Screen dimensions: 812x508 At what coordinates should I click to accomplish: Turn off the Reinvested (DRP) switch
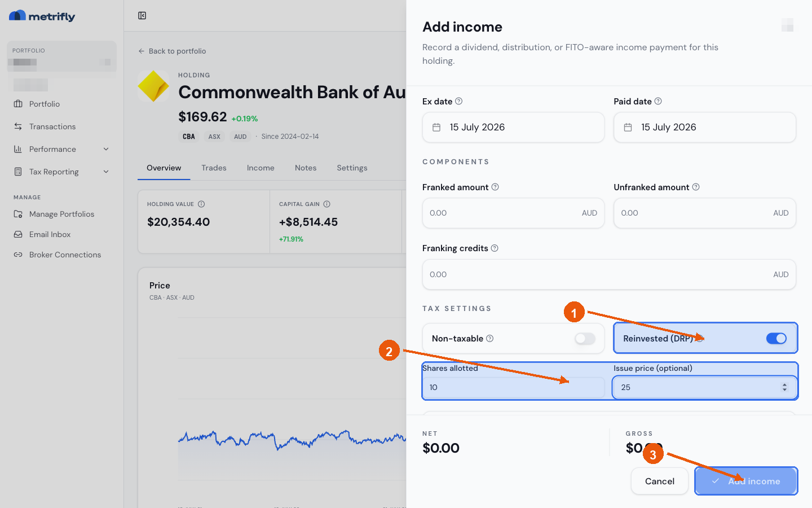[x=776, y=338]
